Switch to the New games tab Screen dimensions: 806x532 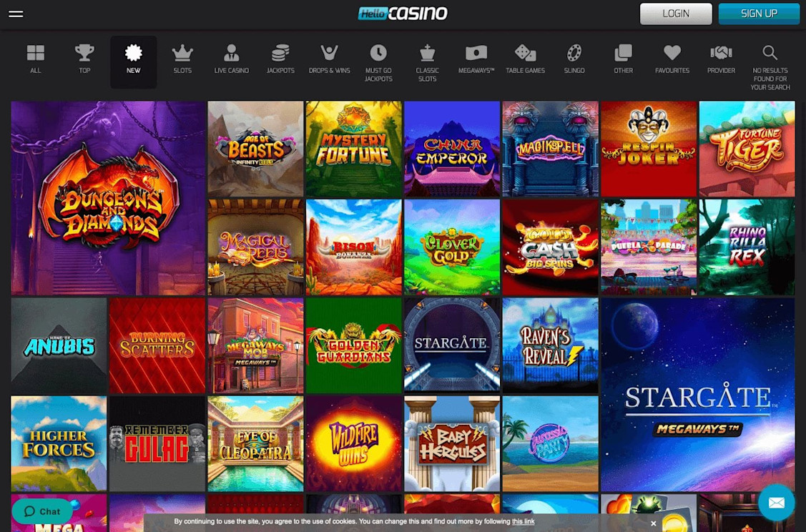[133, 61]
